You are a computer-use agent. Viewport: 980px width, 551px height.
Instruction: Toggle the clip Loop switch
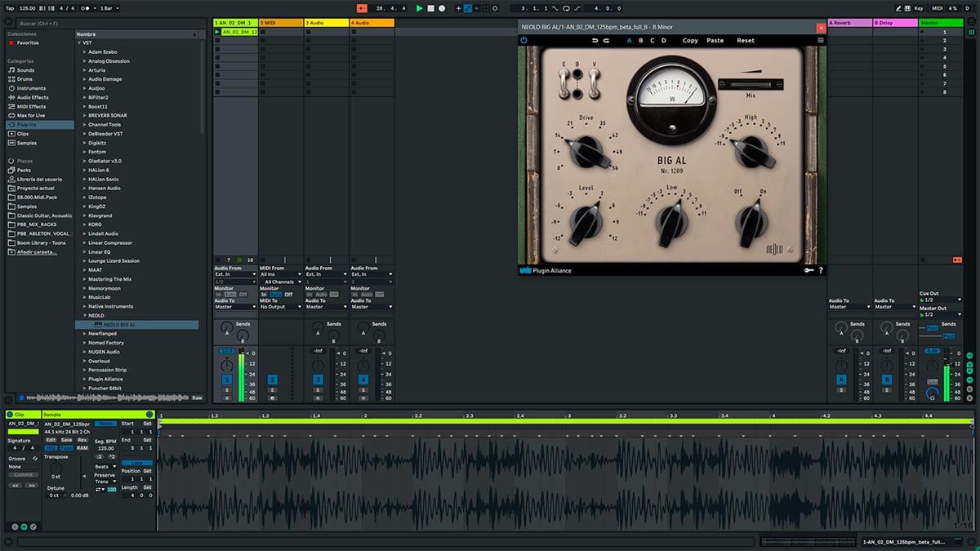pos(136,462)
